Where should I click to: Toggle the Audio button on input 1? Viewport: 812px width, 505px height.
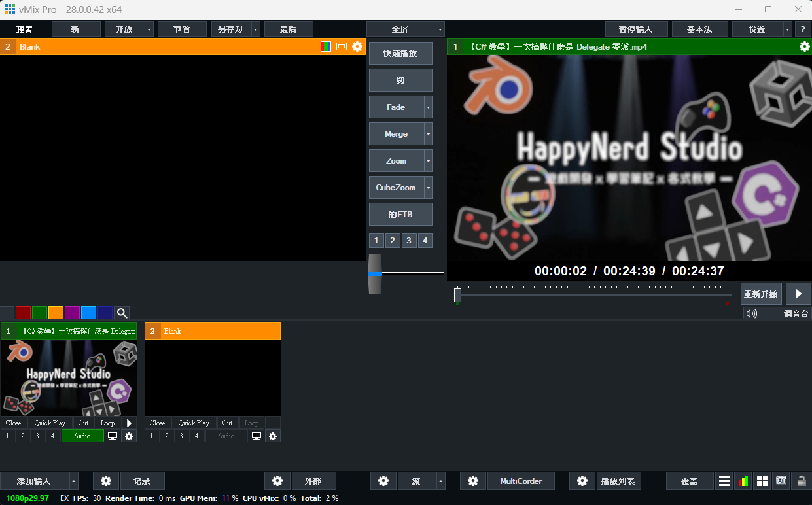(x=82, y=436)
